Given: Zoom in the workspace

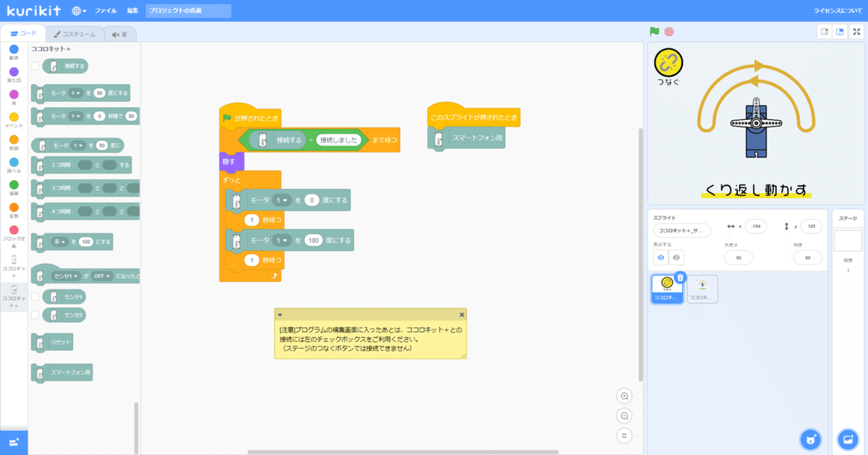Looking at the screenshot, I should click(x=624, y=396).
